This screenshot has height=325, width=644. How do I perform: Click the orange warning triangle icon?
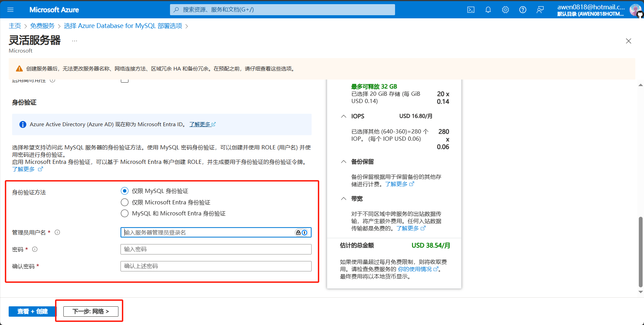(19, 69)
